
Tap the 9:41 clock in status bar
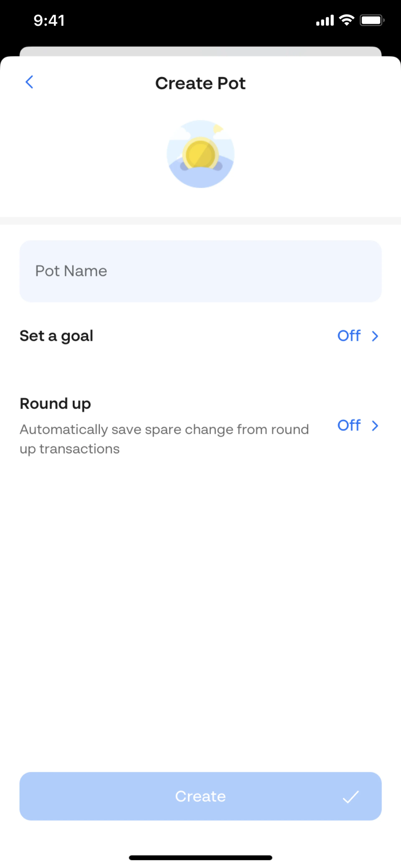[49, 20]
